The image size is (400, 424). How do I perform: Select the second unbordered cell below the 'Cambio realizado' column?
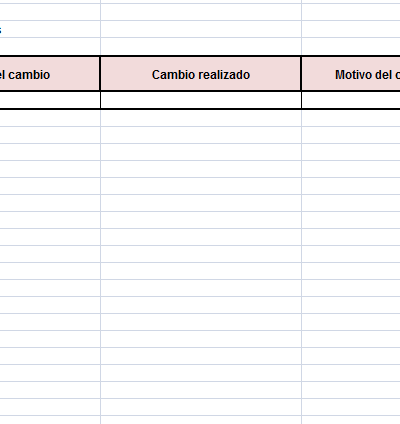[201, 135]
